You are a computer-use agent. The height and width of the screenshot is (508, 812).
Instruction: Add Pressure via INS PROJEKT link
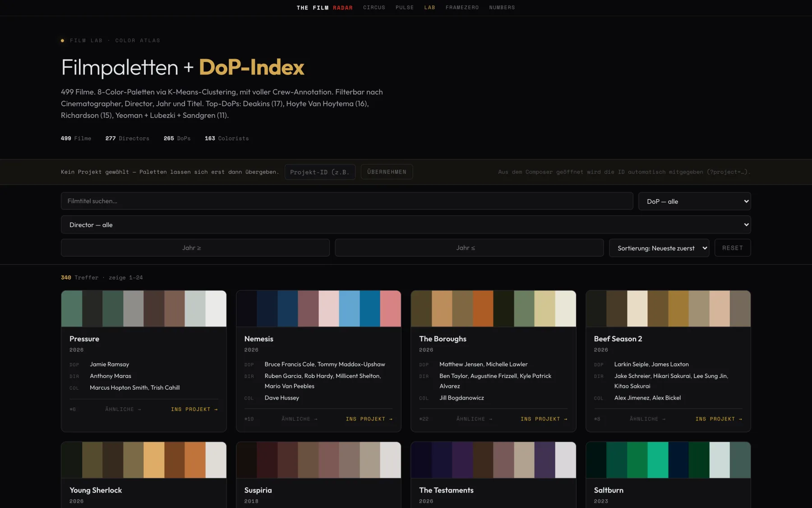click(194, 410)
